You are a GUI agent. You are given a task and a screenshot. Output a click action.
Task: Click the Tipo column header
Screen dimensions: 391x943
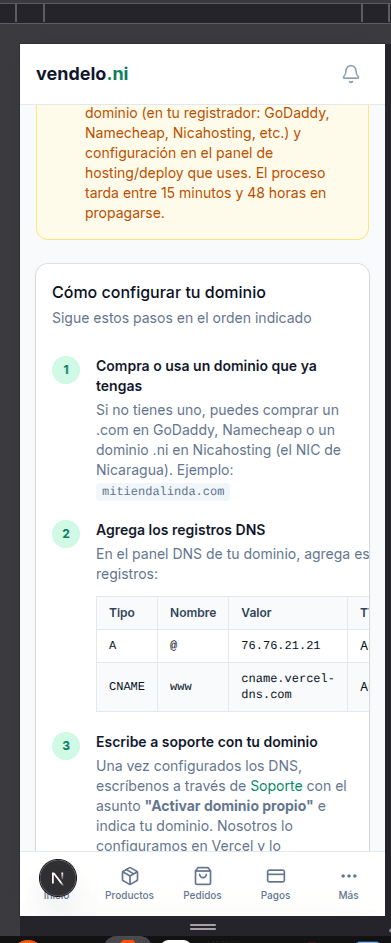(x=127, y=613)
